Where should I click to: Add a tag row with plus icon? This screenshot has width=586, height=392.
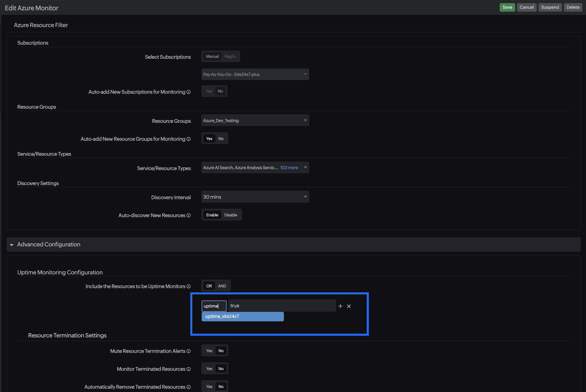click(x=340, y=306)
